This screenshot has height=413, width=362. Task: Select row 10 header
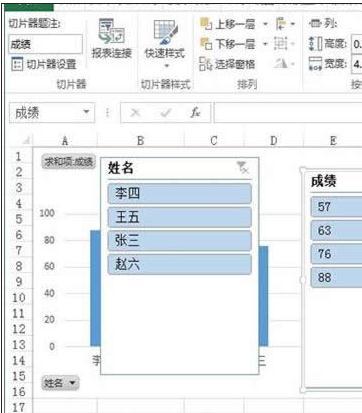coord(19,297)
